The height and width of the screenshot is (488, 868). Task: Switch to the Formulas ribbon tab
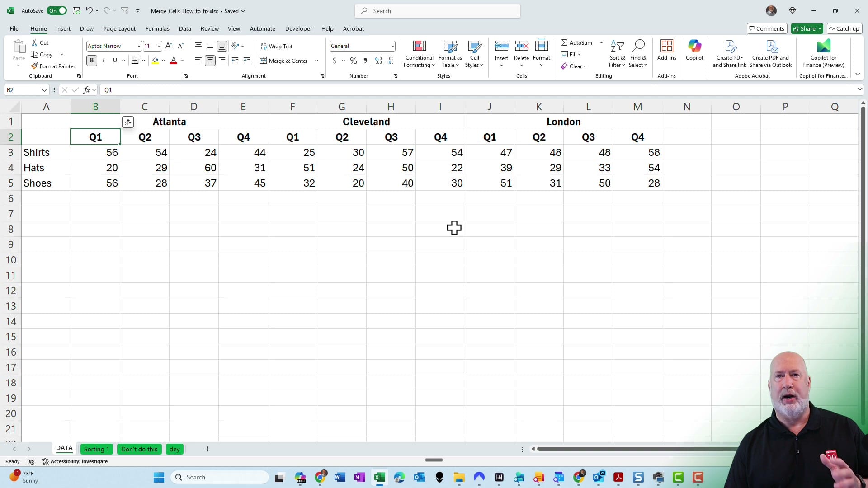(x=157, y=28)
